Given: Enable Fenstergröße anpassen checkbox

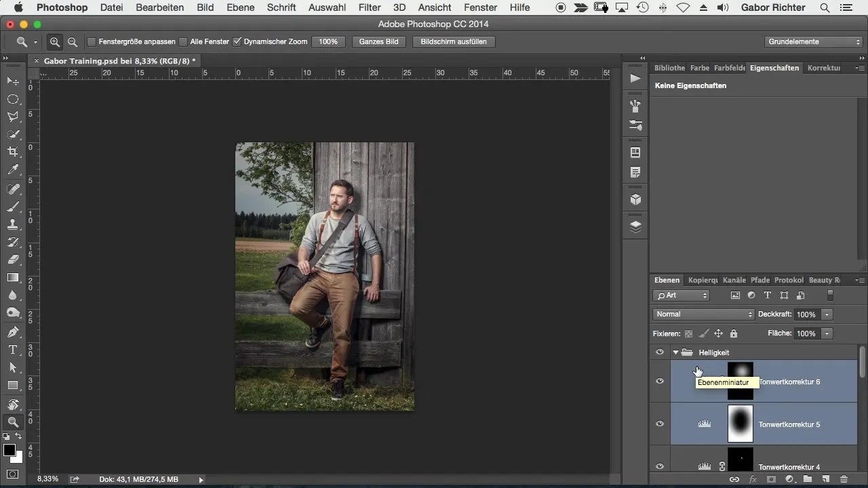Looking at the screenshot, I should 92,41.
